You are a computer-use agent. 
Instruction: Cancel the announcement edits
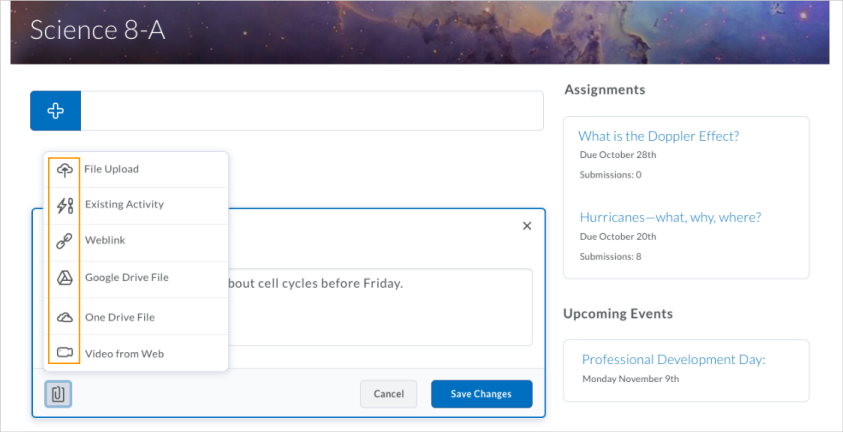click(389, 394)
